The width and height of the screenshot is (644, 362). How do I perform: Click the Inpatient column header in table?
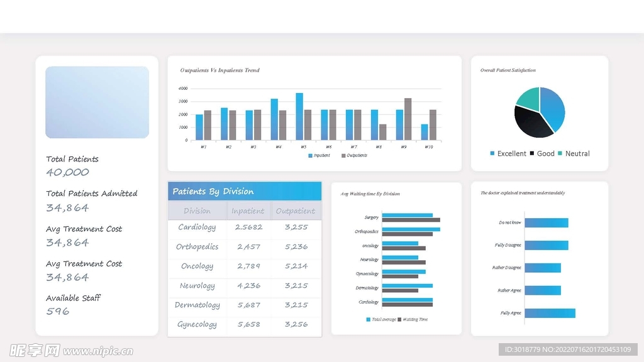click(x=248, y=211)
